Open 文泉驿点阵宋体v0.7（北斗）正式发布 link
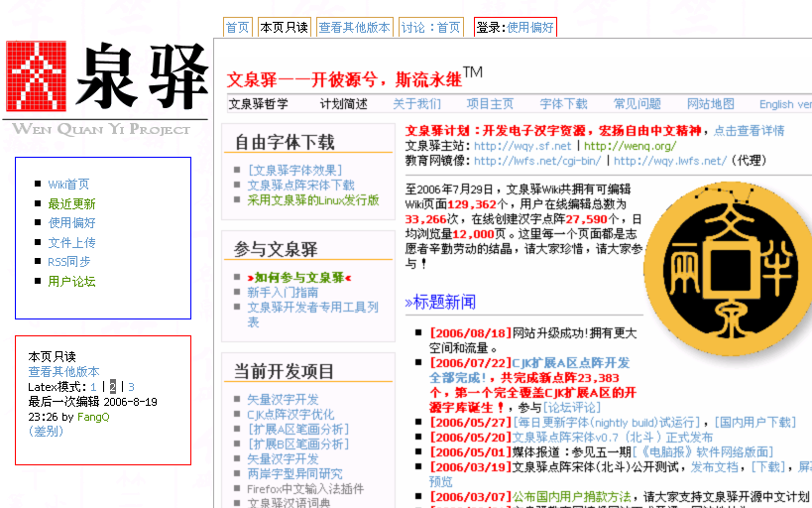812x508 pixels. click(612, 437)
